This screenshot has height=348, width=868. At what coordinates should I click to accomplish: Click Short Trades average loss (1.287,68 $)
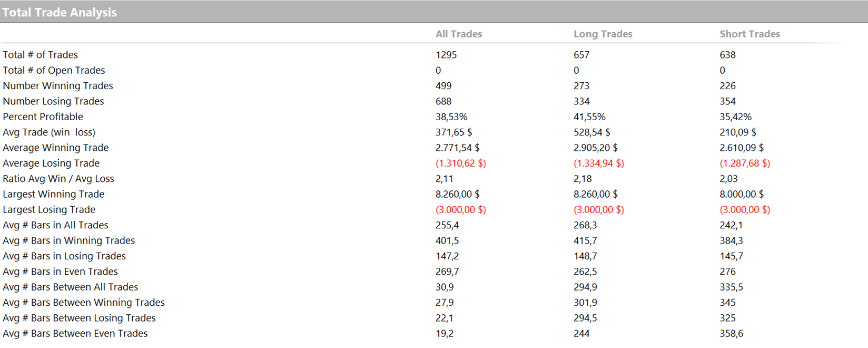[745, 163]
